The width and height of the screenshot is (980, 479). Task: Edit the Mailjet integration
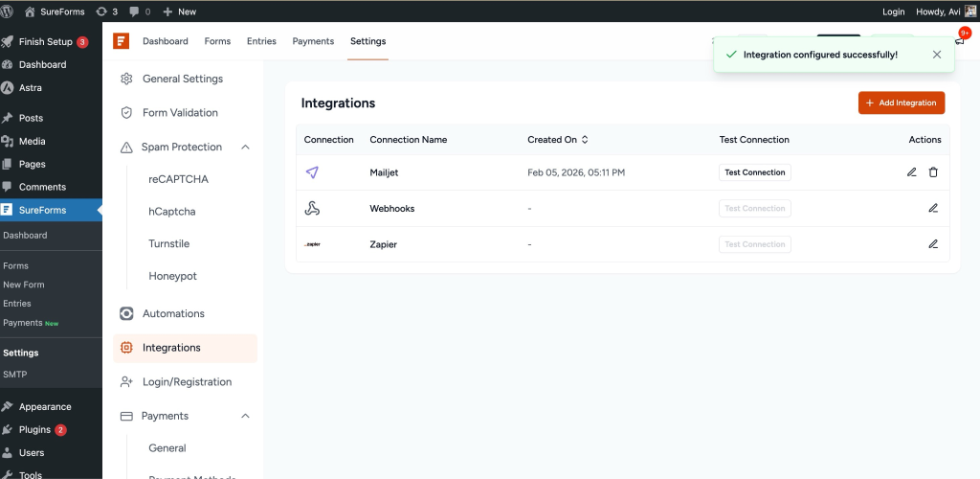tap(912, 172)
